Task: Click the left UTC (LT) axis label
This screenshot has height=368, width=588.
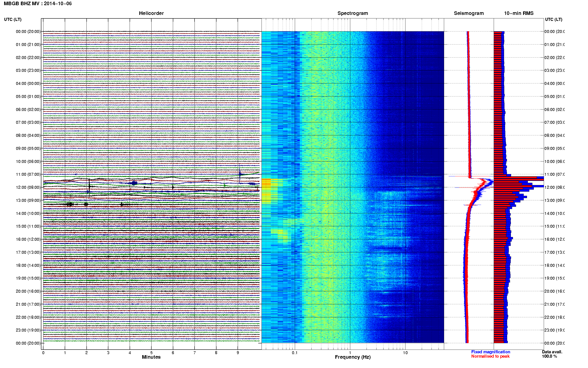Action: point(13,19)
